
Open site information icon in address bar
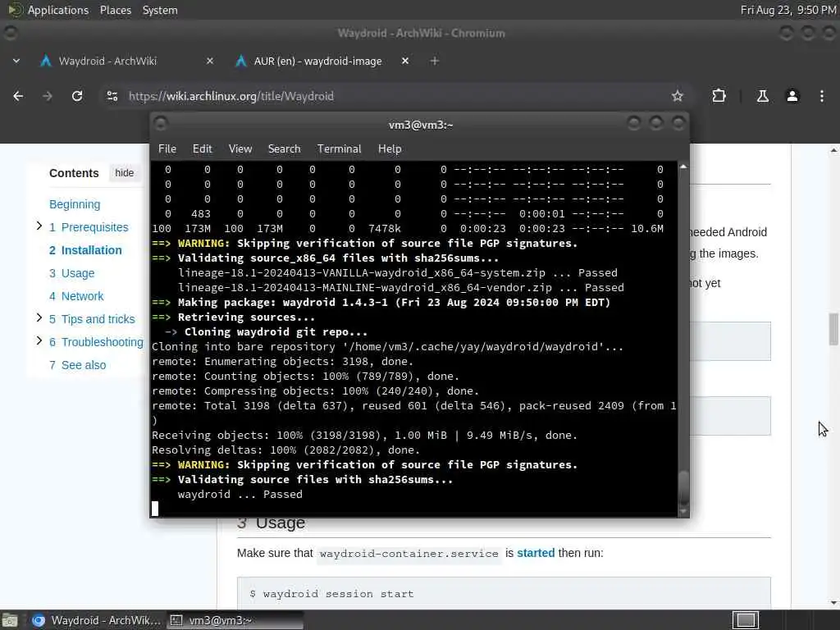coord(112,96)
